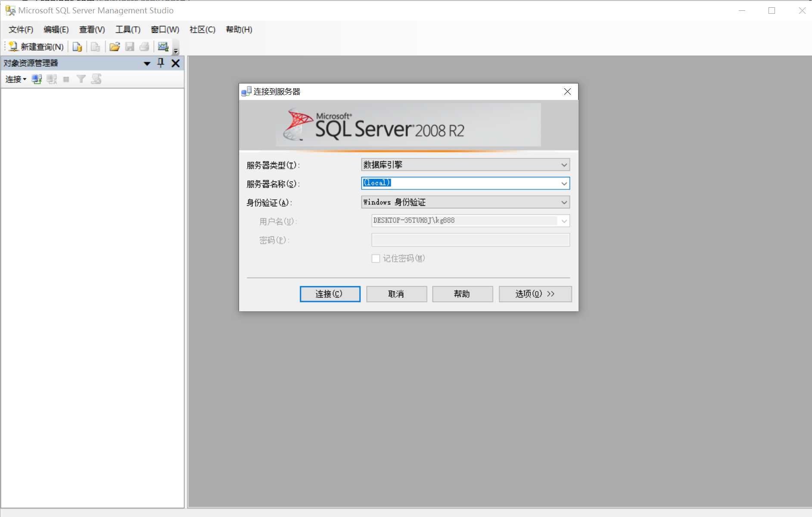Open the File (文件) menu
The height and width of the screenshot is (517, 812).
tap(21, 29)
